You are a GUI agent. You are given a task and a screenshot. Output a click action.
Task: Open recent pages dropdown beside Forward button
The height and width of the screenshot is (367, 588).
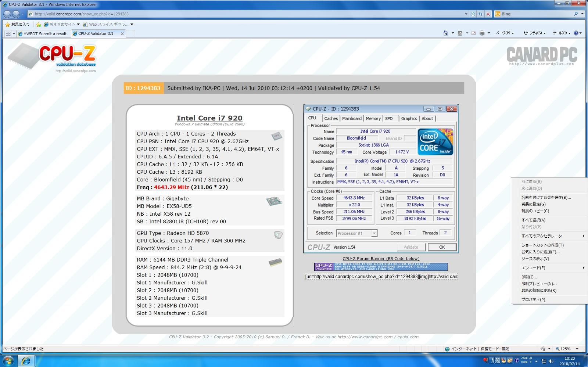22,14
